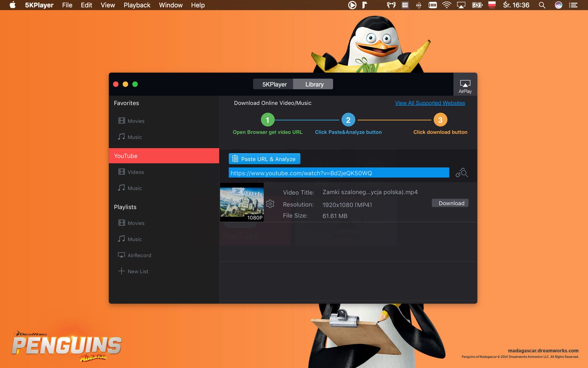Click the analyze link magnifier icon
Viewport: 588px width, 368px height.
point(462,173)
